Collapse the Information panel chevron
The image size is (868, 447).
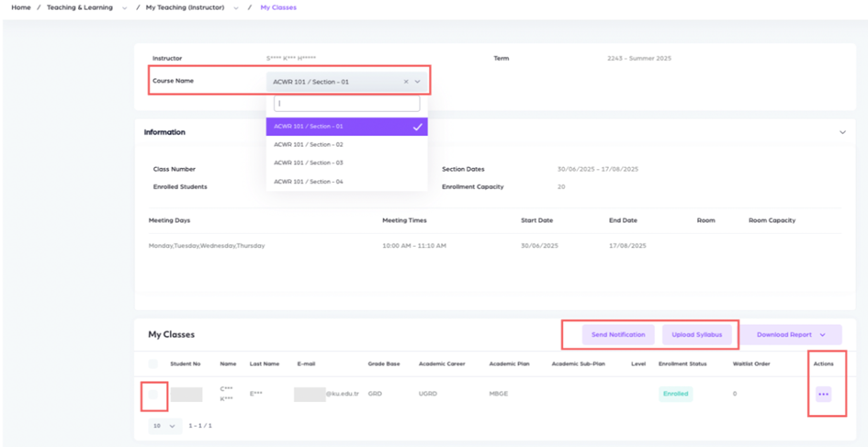coord(842,132)
